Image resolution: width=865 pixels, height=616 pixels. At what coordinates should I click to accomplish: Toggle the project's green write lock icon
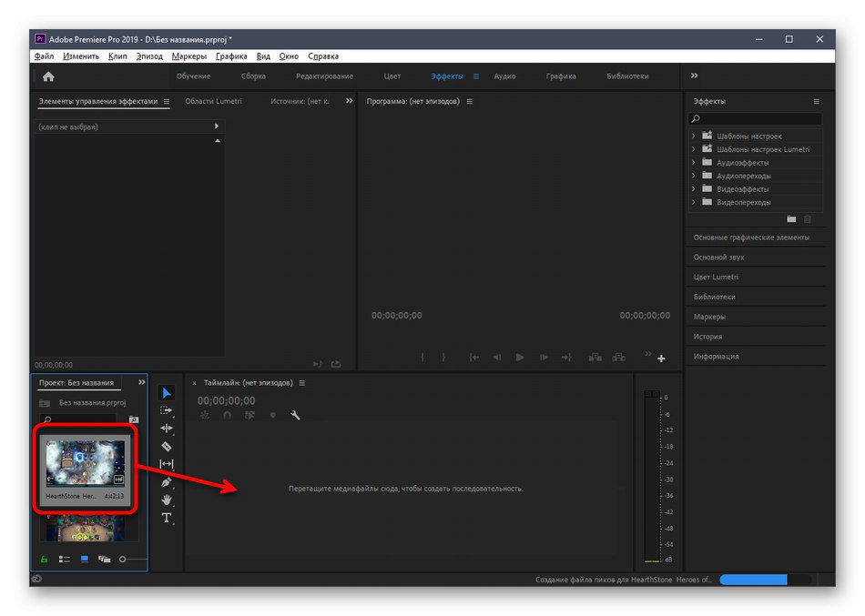(44, 559)
